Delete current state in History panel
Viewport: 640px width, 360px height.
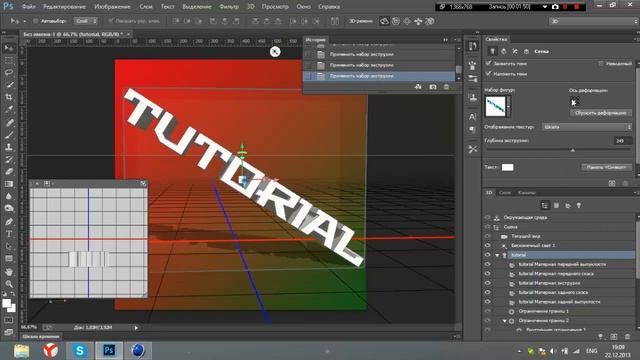pyautogui.click(x=446, y=87)
